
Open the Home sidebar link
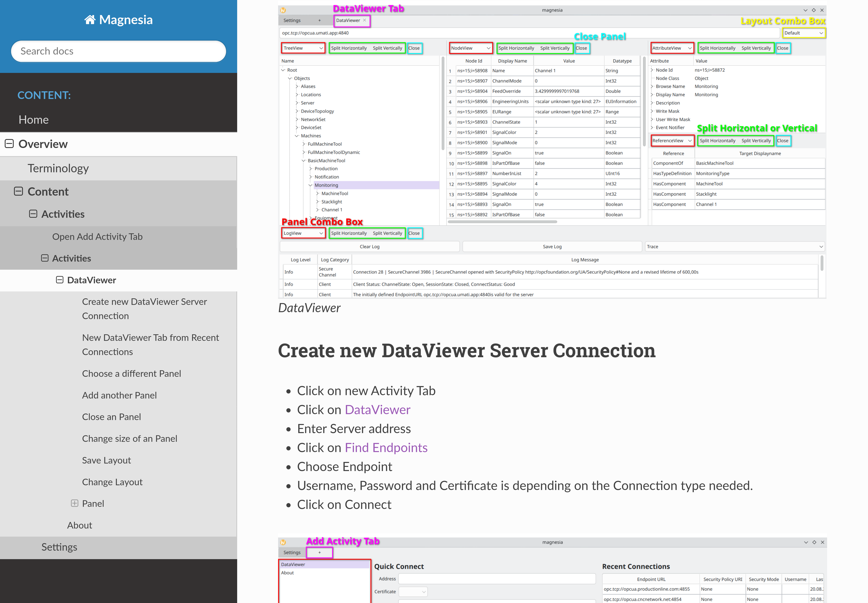point(34,120)
